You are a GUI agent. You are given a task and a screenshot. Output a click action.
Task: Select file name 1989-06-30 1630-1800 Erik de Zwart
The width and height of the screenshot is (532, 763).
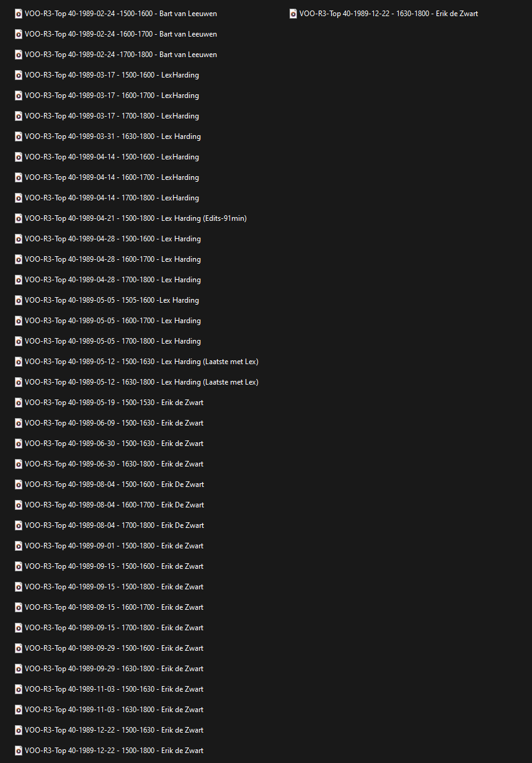(114, 464)
